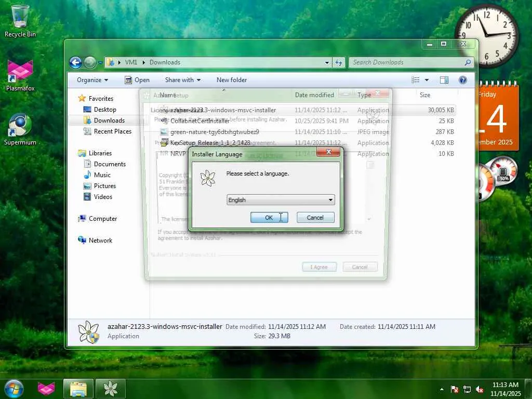Cancel the Installer Language dialog
Viewport: 532px width, 399px height.
315,218
